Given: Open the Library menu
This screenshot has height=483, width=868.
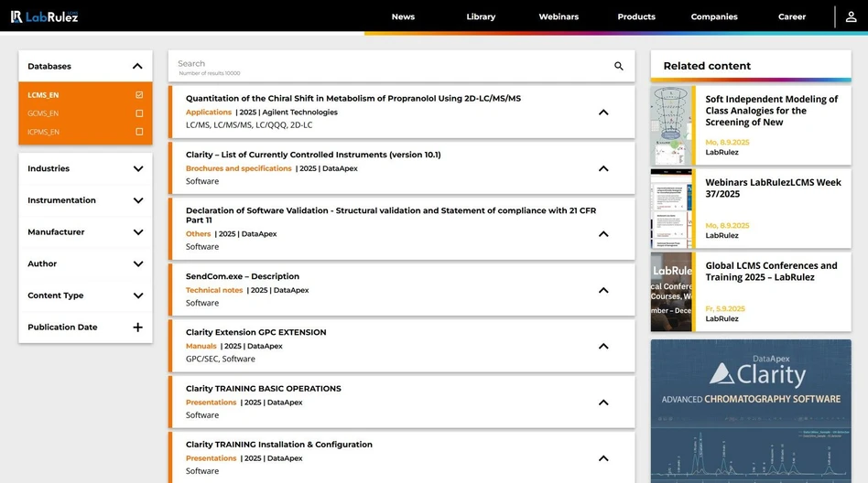Looking at the screenshot, I should pos(481,16).
